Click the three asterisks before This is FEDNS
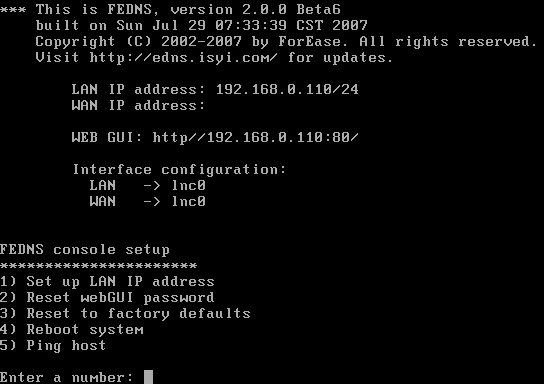544x384 pixels. coord(13,9)
